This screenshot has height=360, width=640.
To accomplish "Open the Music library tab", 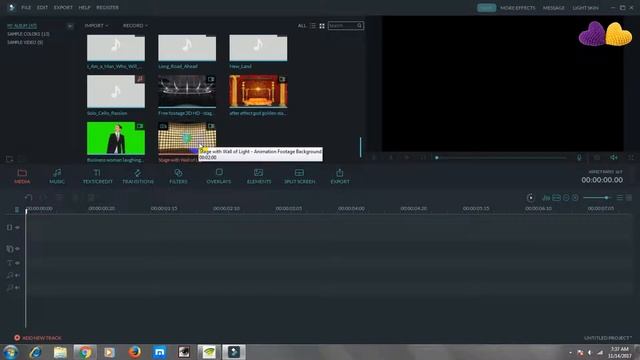I will click(57, 176).
